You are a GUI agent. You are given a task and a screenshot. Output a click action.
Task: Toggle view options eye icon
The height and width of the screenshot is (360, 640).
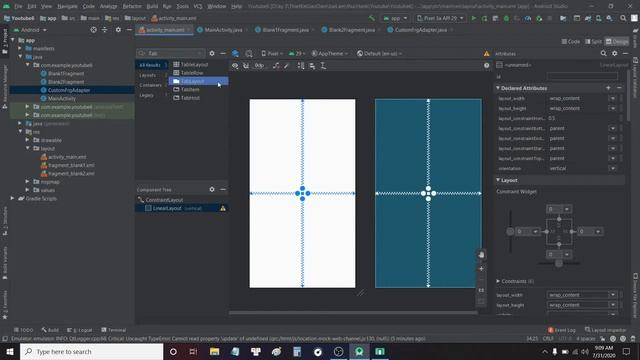click(x=235, y=66)
